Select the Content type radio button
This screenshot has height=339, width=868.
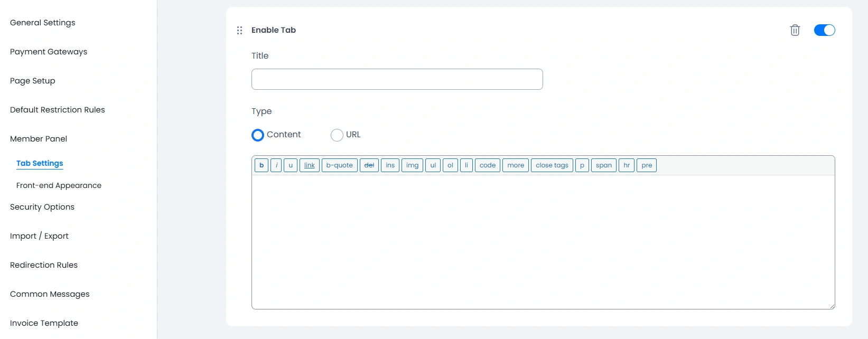257,135
